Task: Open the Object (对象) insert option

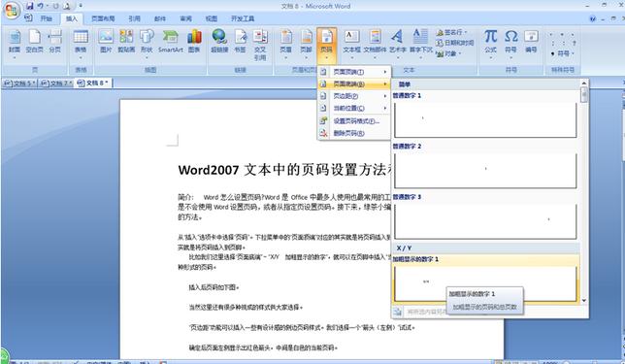Action: point(448,53)
